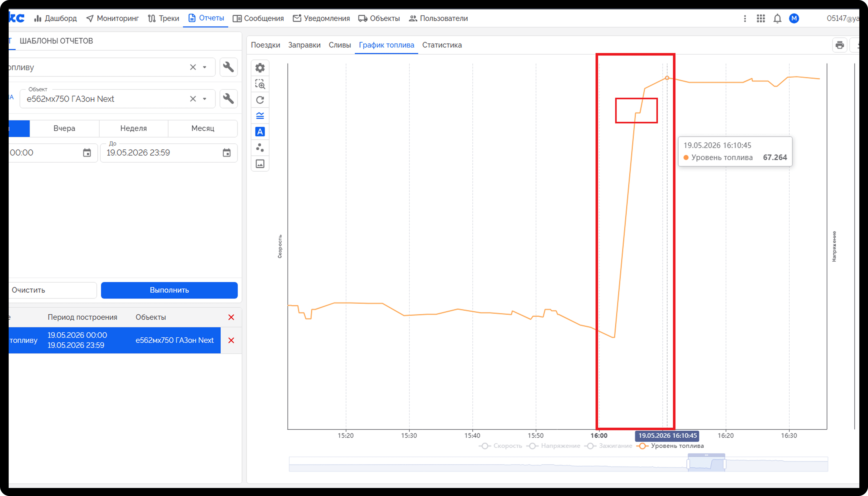This screenshot has width=868, height=496.
Task: Open Уведомления section
Action: click(321, 18)
